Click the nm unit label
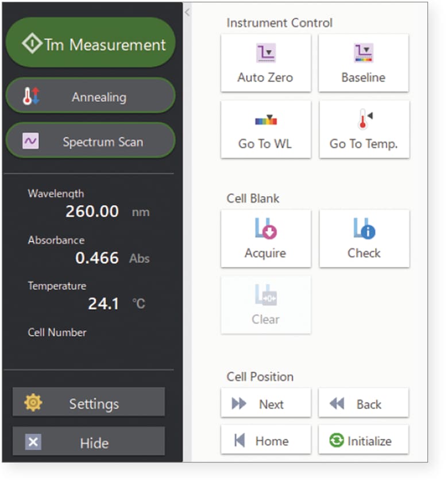This screenshot has width=448, height=484. [141, 212]
